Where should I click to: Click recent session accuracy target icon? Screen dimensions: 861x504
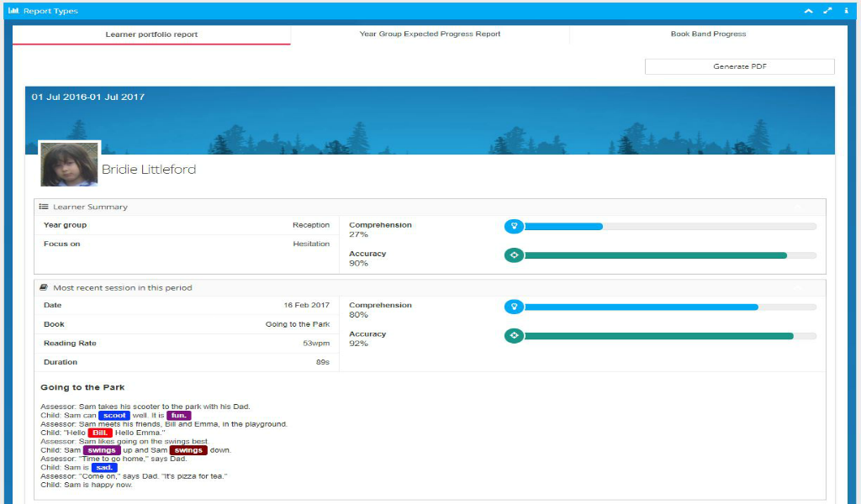513,336
